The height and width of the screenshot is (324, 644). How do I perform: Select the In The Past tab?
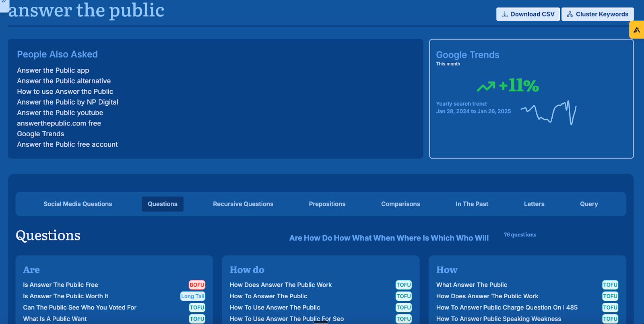472,204
